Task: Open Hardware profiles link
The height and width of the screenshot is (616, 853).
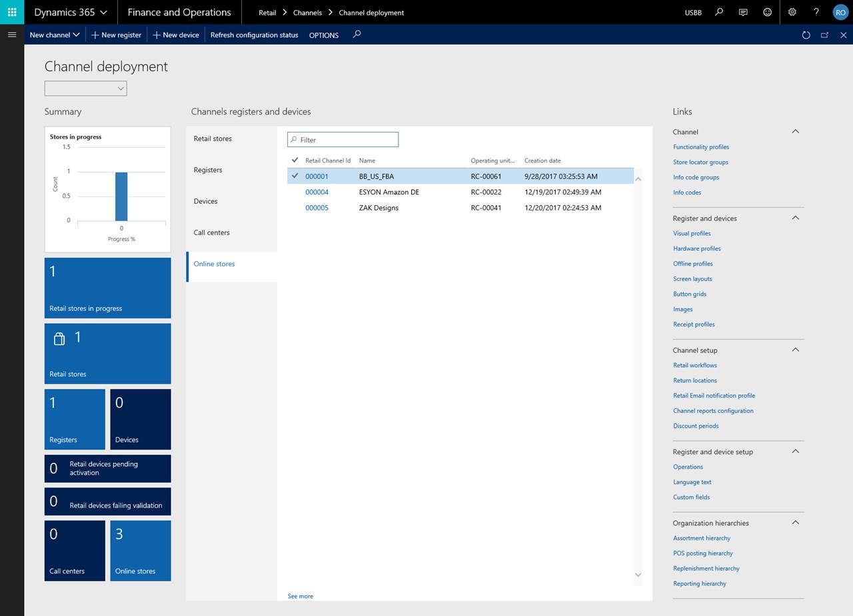Action: click(697, 248)
